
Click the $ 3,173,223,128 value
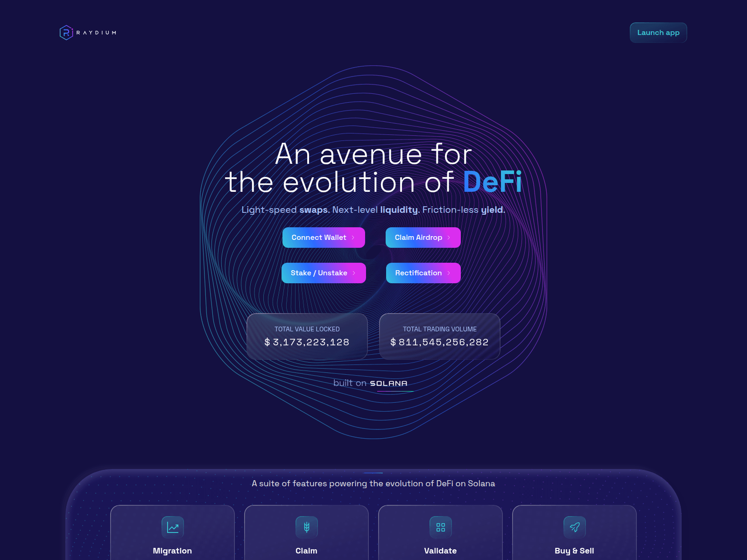[307, 342]
